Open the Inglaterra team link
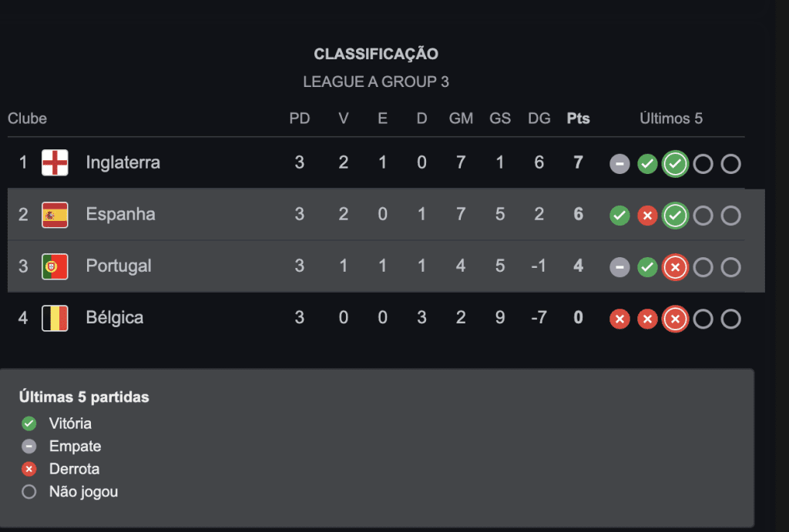 pyautogui.click(x=123, y=162)
